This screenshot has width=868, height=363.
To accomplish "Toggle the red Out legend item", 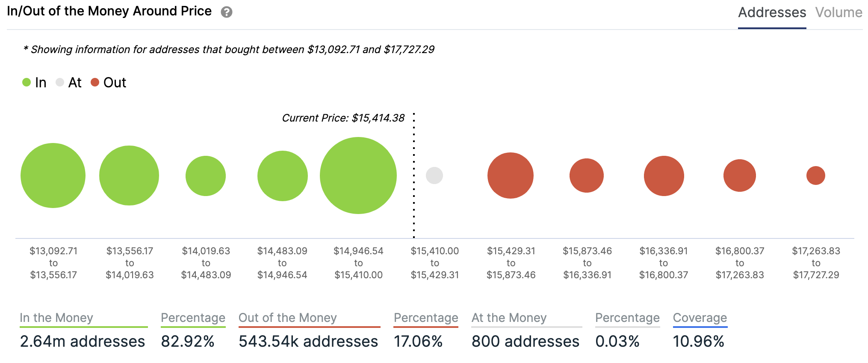I will [108, 82].
